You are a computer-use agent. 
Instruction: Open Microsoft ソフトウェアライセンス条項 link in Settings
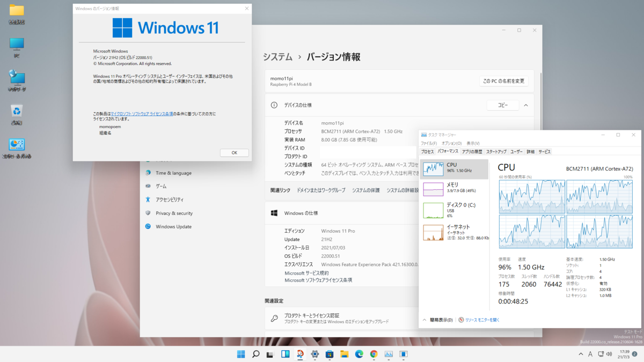tap(318, 280)
